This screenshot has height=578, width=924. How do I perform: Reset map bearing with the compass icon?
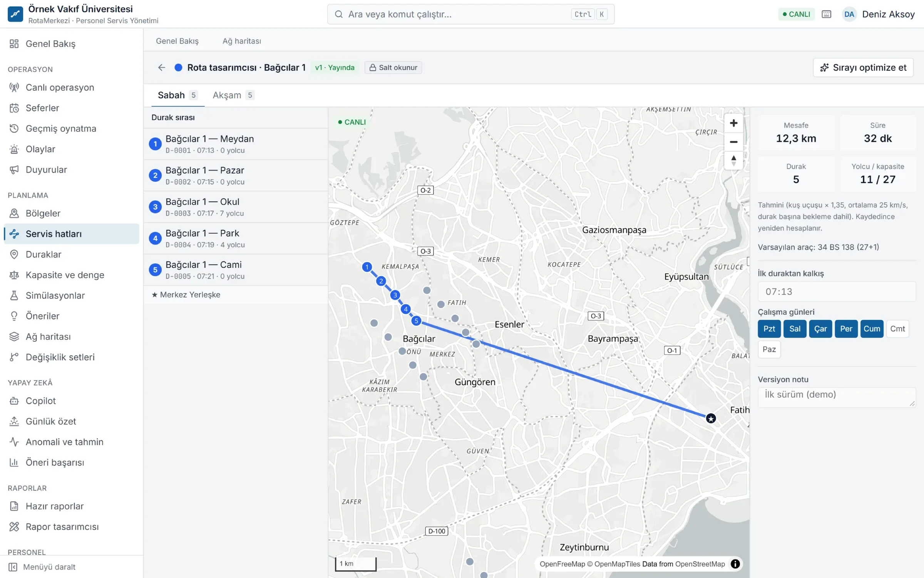pyautogui.click(x=733, y=160)
